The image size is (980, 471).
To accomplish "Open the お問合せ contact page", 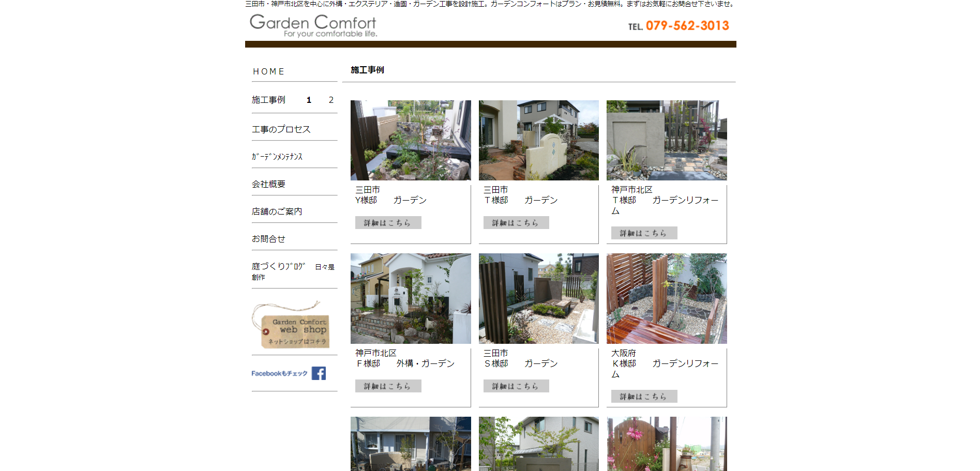I will [x=268, y=239].
